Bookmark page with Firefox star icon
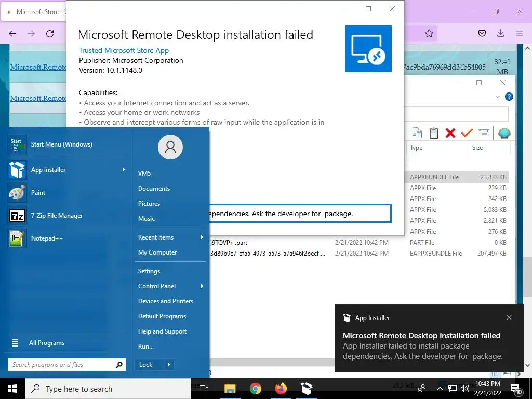The width and height of the screenshot is (532, 399). [429, 33]
